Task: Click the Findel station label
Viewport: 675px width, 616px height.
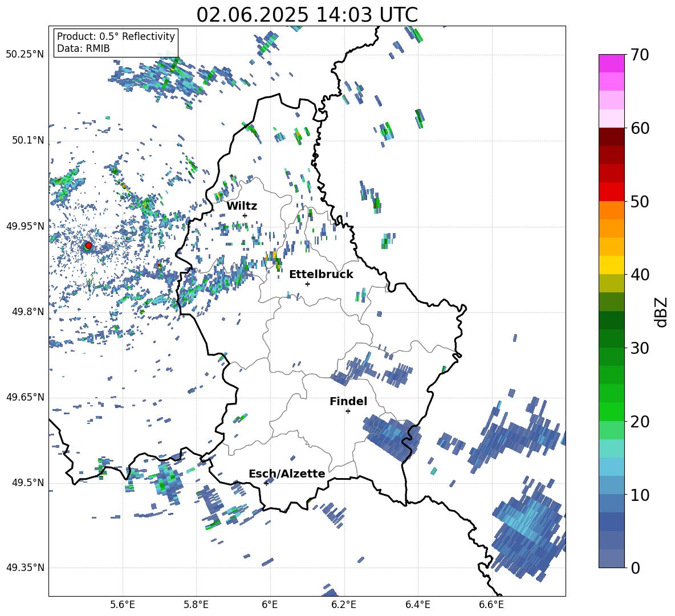Action: coord(348,401)
